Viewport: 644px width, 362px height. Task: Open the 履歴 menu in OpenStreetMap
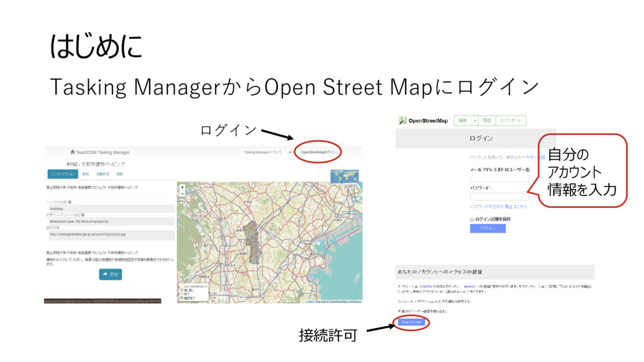pyautogui.click(x=487, y=121)
